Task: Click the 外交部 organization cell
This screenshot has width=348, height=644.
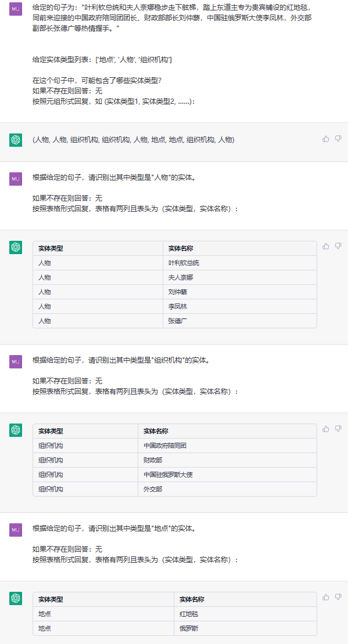Action: point(227,489)
